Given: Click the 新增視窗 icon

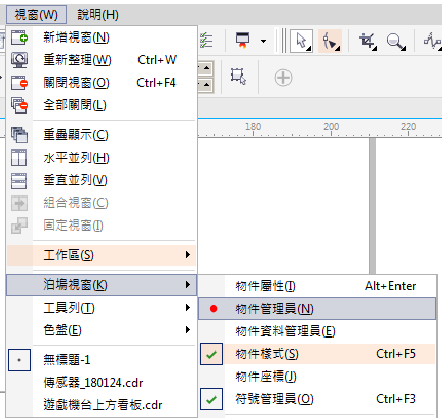Looking at the screenshot, I should (19, 37).
